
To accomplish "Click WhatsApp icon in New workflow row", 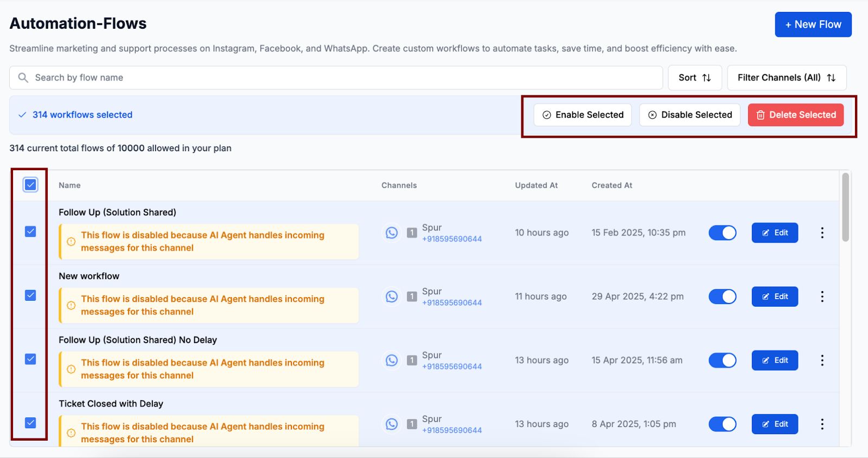I will click(392, 296).
